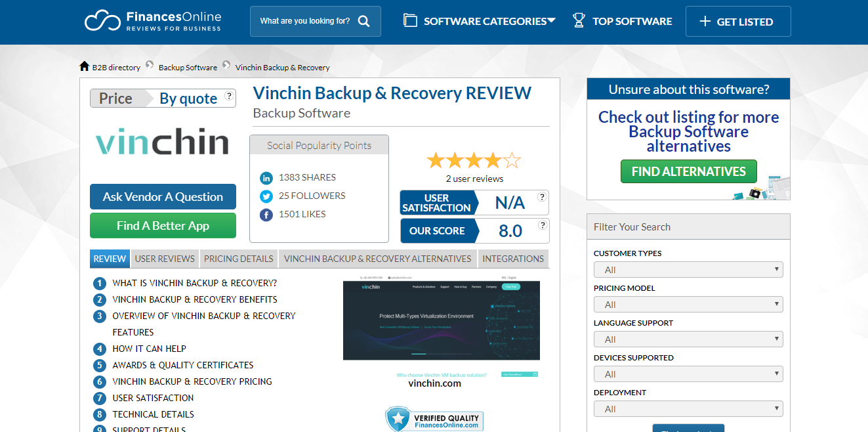The height and width of the screenshot is (432, 868).
Task: Click the vinchin logo image
Action: pyautogui.click(x=162, y=142)
